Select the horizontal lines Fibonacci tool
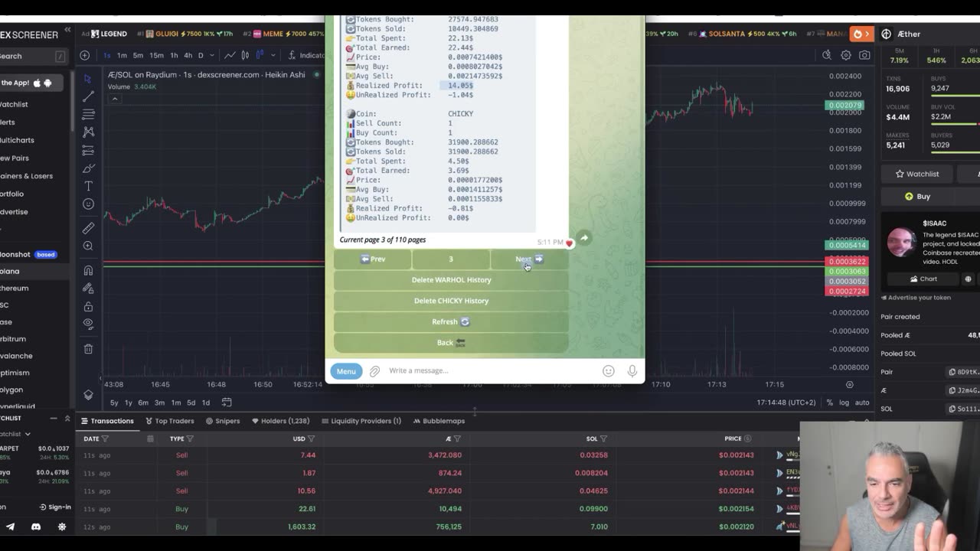Viewport: 980px width, 551px height. [x=88, y=114]
